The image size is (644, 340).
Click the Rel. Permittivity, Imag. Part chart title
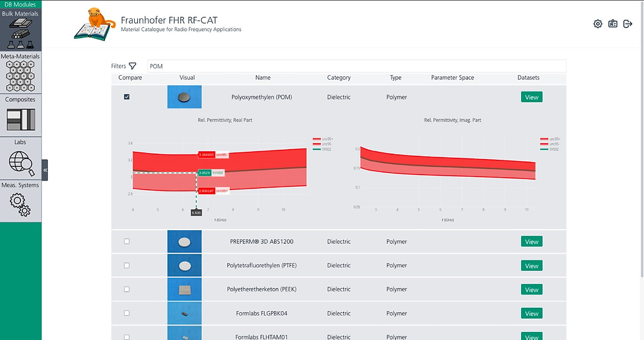click(x=453, y=120)
